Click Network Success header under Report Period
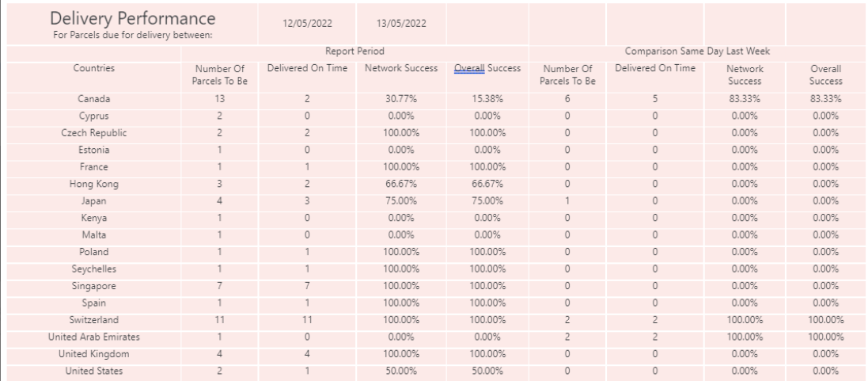This screenshot has width=868, height=381. (x=401, y=68)
